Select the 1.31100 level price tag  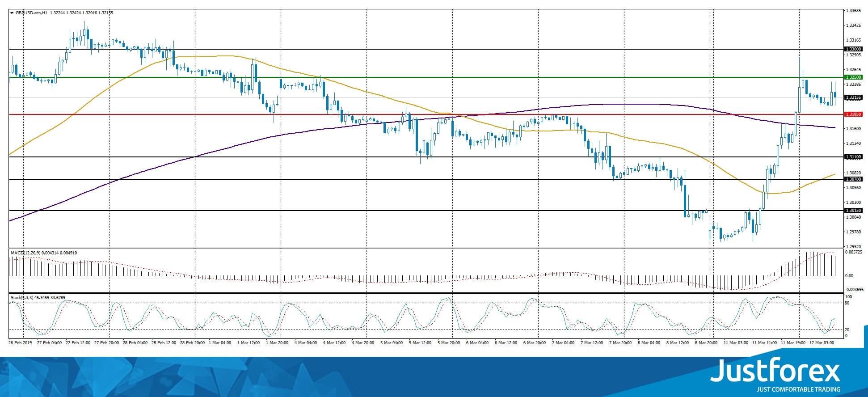(x=853, y=157)
